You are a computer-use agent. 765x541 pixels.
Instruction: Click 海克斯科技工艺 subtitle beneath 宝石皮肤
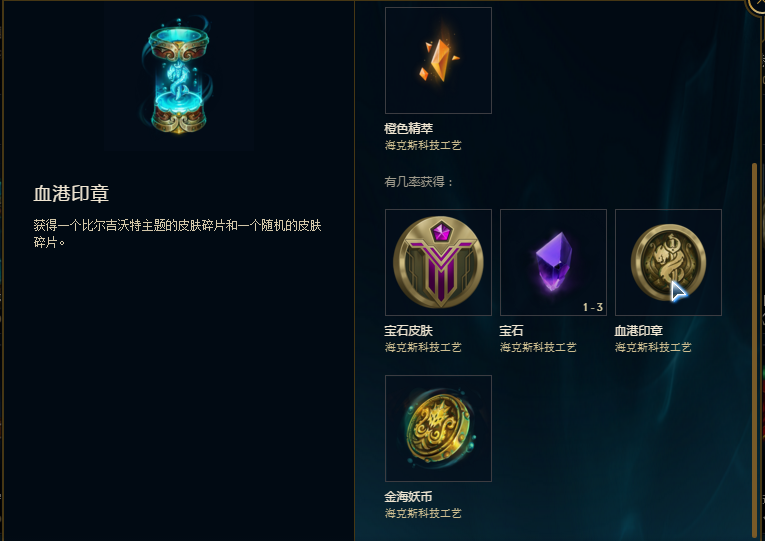pyautogui.click(x=423, y=347)
